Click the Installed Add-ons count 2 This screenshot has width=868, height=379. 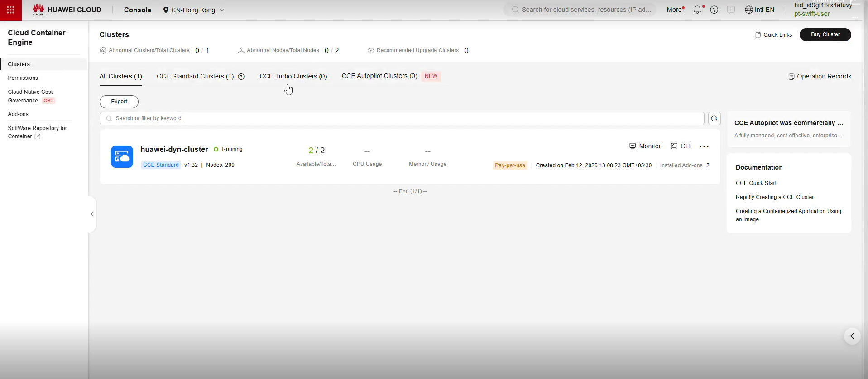[x=708, y=165]
